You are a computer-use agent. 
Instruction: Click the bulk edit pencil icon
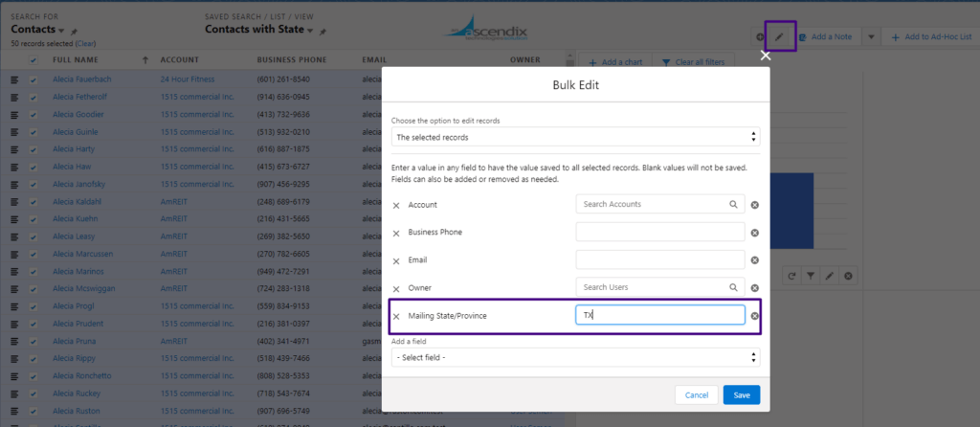[x=779, y=37]
